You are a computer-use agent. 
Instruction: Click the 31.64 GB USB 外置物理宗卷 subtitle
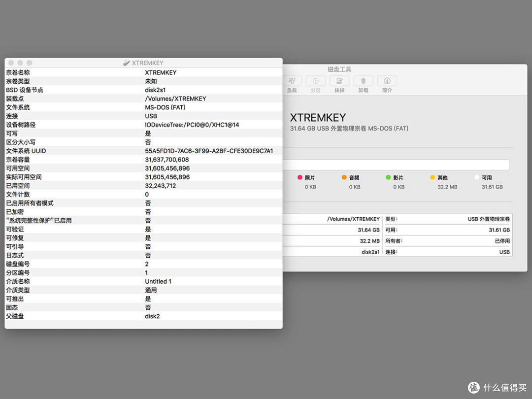coord(349,129)
